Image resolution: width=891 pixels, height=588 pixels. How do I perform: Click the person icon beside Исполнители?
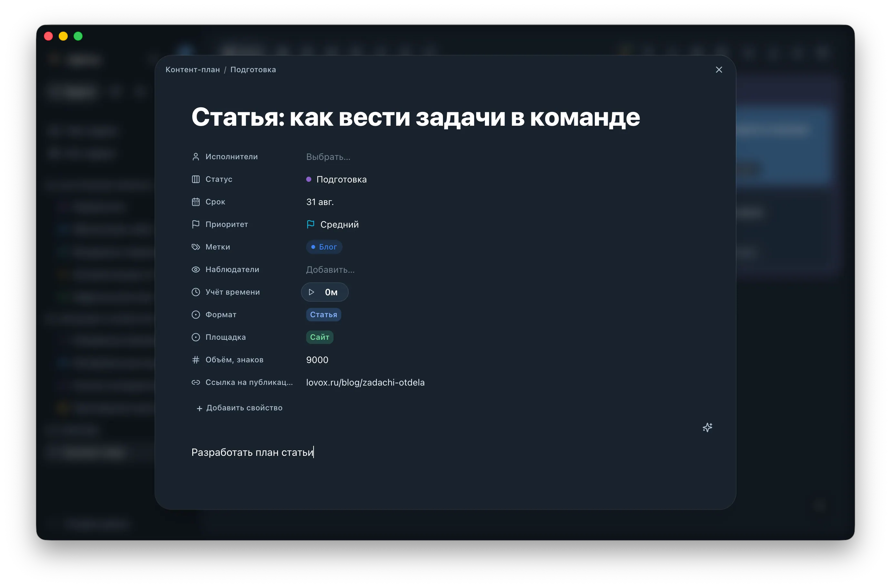(x=195, y=157)
